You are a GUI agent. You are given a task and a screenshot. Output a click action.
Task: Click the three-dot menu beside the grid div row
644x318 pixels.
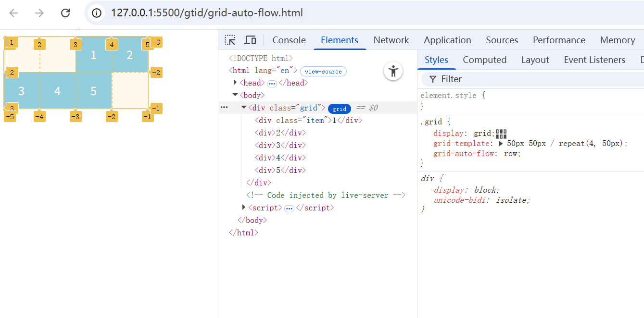tap(224, 108)
